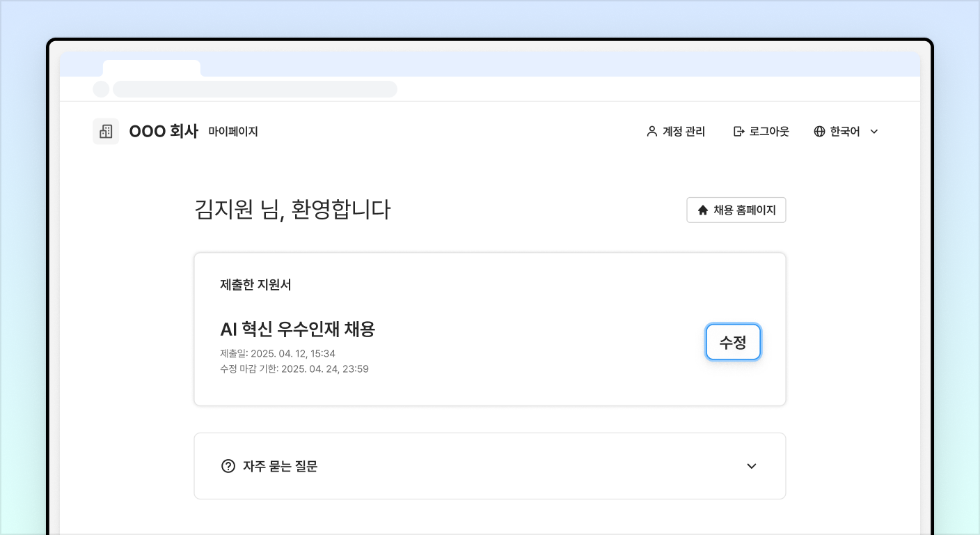Go to the 채용 홈페이지 button
The width and height of the screenshot is (980, 535).
(736, 210)
